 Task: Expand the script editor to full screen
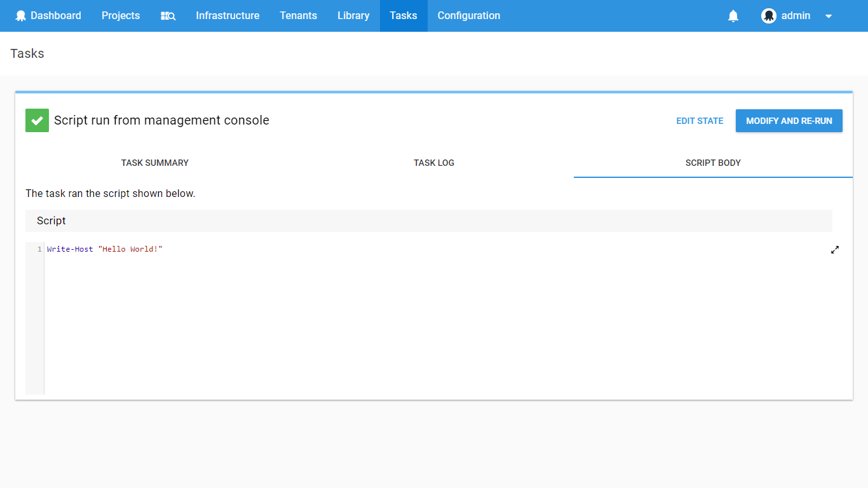(x=835, y=250)
